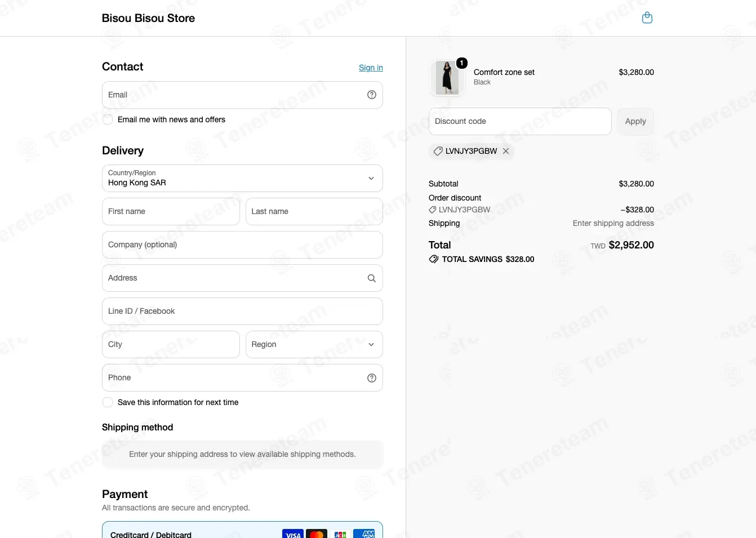Click the tag icon on applied discount chip
Viewport: 756px width, 538px height.
click(438, 151)
